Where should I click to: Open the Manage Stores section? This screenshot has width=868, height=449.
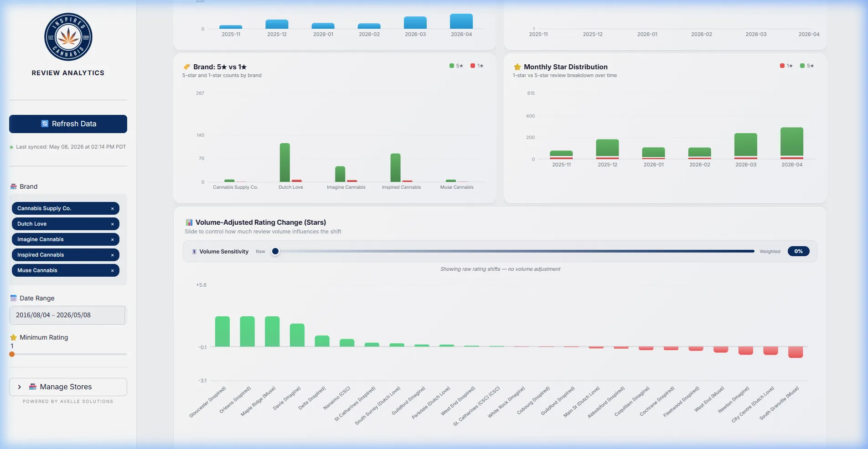(68, 387)
